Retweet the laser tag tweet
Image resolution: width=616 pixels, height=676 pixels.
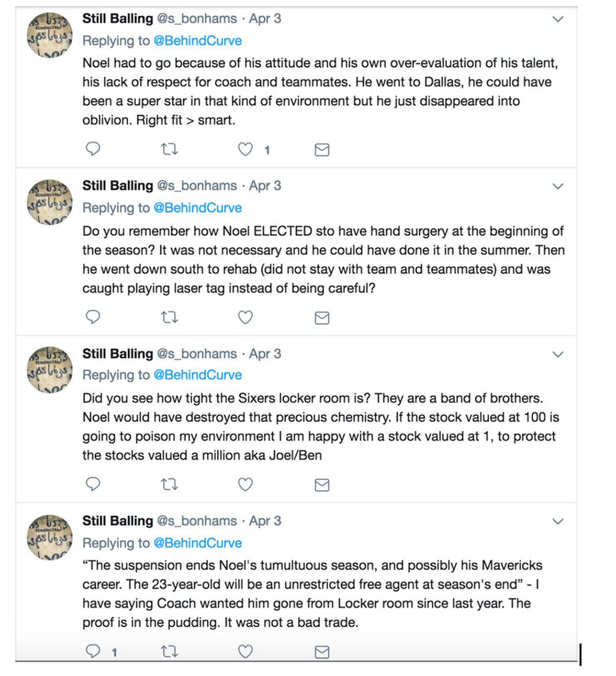[169, 317]
